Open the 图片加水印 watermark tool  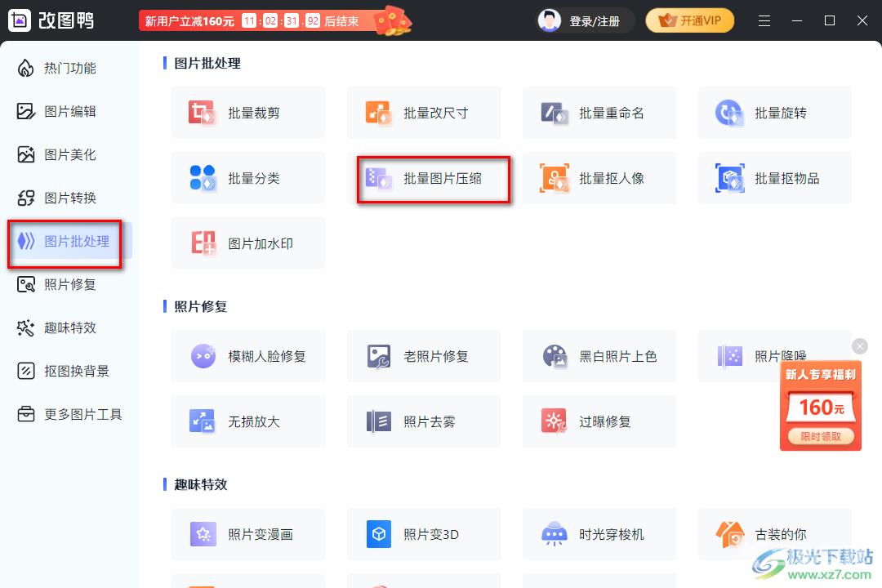[x=248, y=243]
